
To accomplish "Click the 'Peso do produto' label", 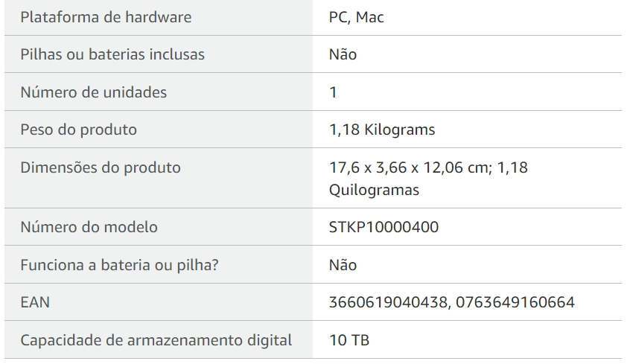I will coord(79,130).
